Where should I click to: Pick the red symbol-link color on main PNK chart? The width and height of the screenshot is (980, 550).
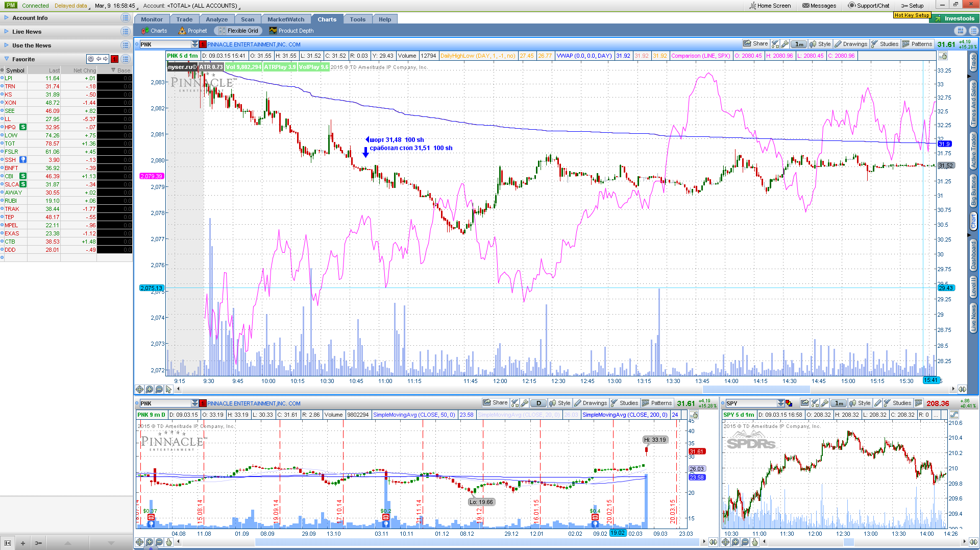click(x=203, y=44)
